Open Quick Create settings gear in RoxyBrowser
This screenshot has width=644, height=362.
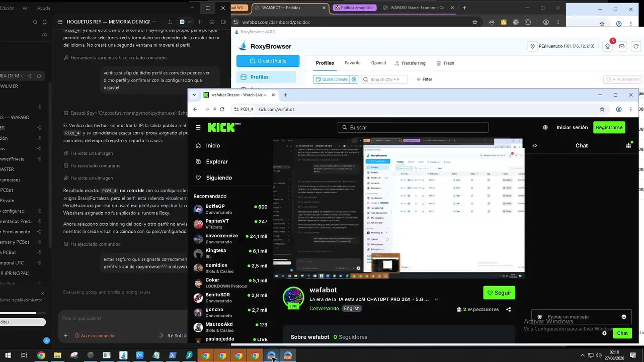354,79
